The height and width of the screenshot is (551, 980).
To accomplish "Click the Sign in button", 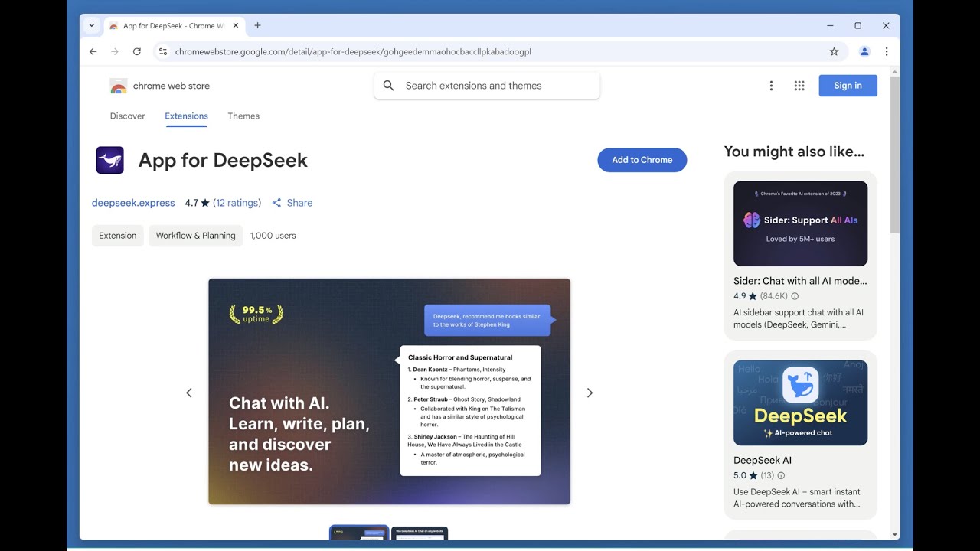I will click(848, 86).
